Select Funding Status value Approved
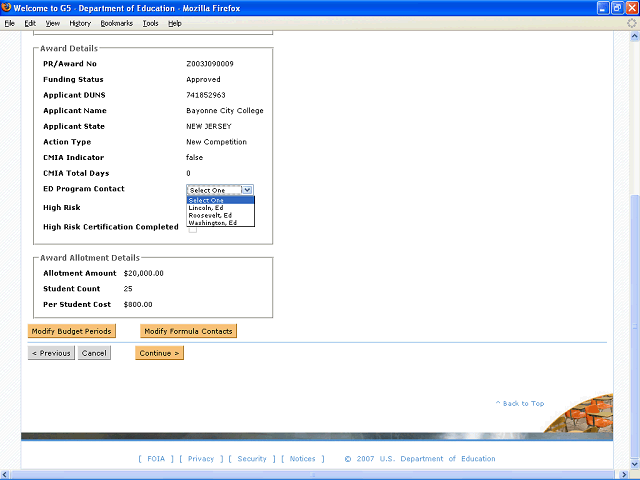 203,80
